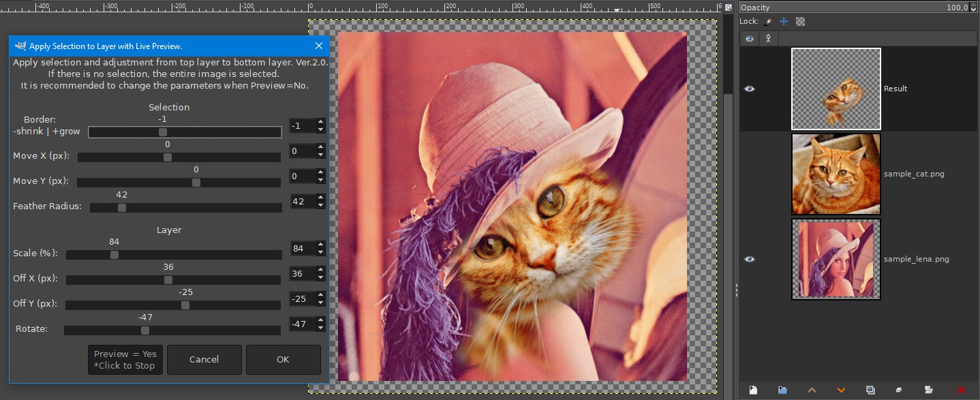Click the Off Y slider
The height and width of the screenshot is (400, 980).
[x=173, y=305]
